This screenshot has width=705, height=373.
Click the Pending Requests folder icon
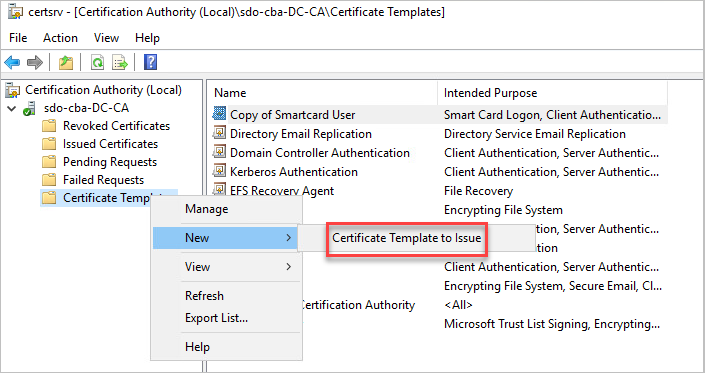[49, 162]
